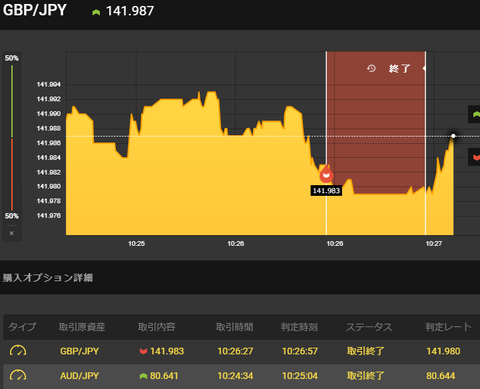Click the 141.976 price axis label
Viewport: 480px width, 389px height.
(x=49, y=216)
